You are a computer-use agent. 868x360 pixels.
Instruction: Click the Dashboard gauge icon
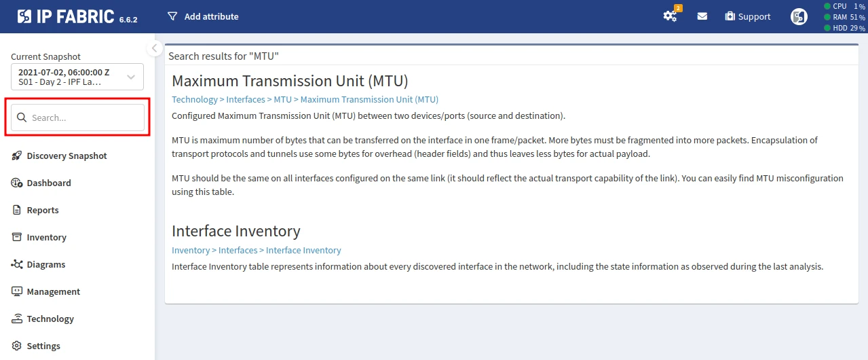(17, 183)
